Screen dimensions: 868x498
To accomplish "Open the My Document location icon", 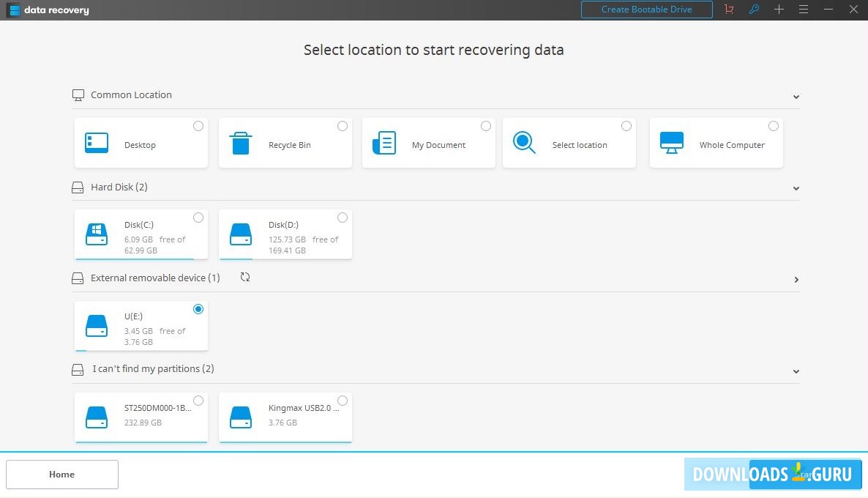I will (384, 141).
